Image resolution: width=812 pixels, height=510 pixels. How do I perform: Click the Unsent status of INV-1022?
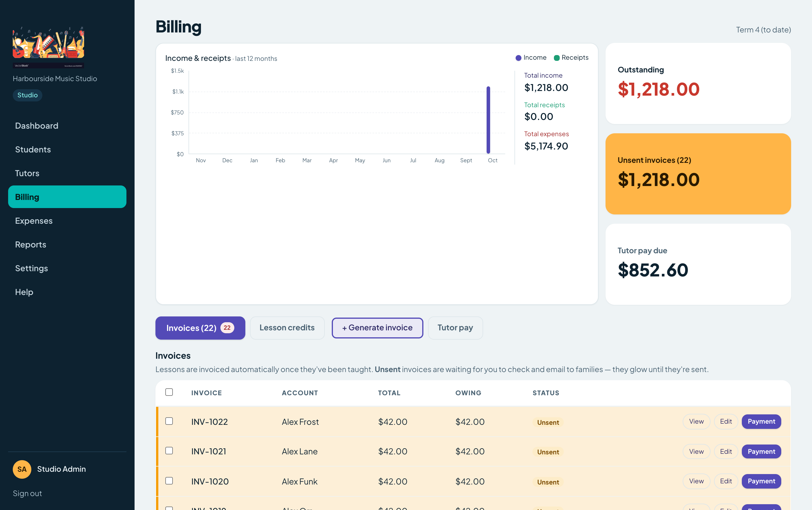click(x=548, y=422)
